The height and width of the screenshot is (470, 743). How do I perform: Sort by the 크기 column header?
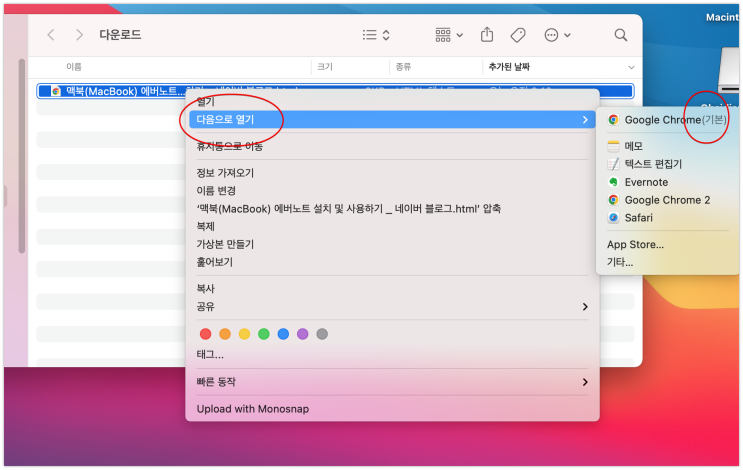325,67
